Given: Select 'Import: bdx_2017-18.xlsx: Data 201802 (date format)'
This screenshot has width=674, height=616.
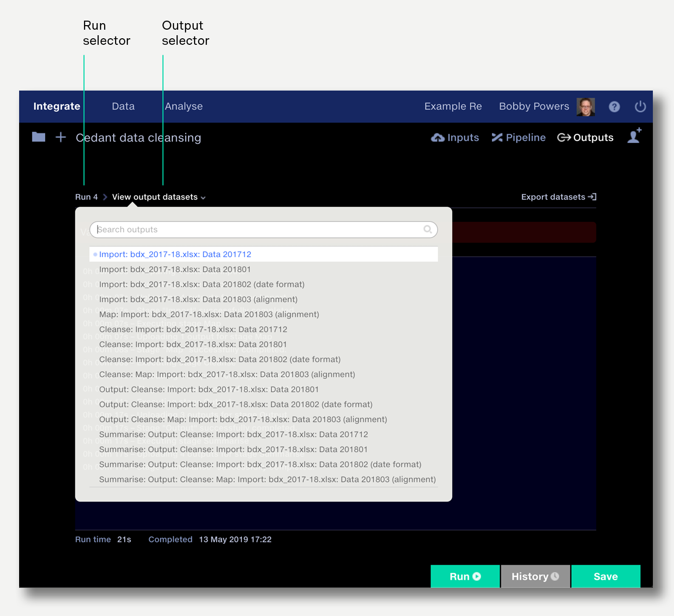Looking at the screenshot, I should tap(264, 284).
